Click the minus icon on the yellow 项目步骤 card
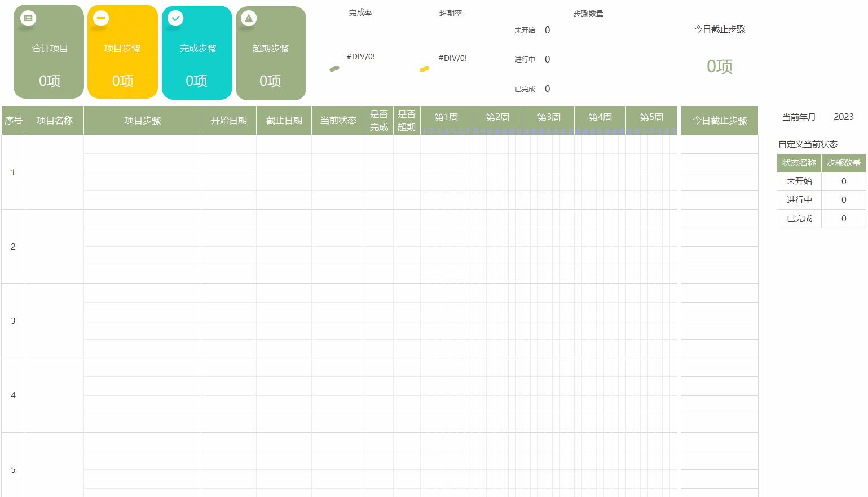 pos(101,18)
